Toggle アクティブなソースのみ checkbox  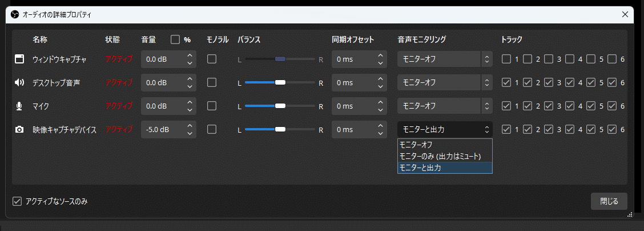tap(17, 201)
